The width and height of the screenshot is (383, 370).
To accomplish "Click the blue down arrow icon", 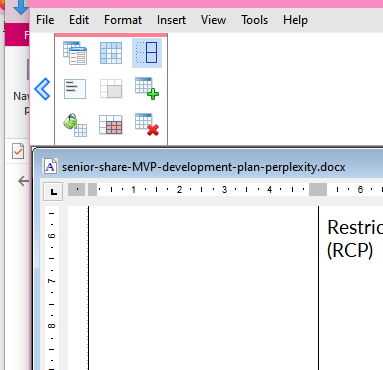I will click(x=21, y=7).
